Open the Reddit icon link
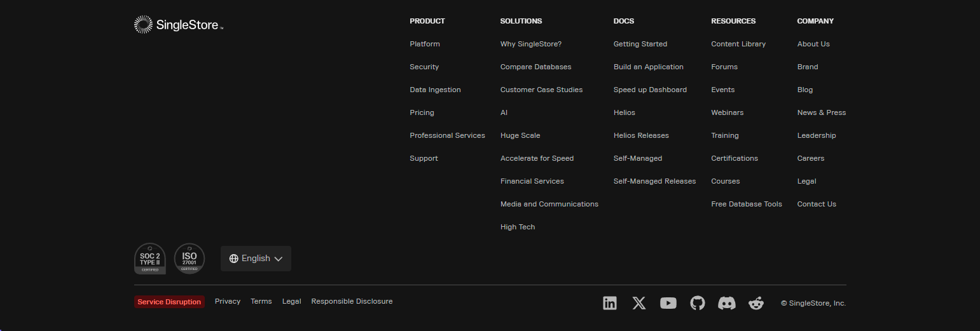Screen dimensions: 980x331 (x=756, y=303)
